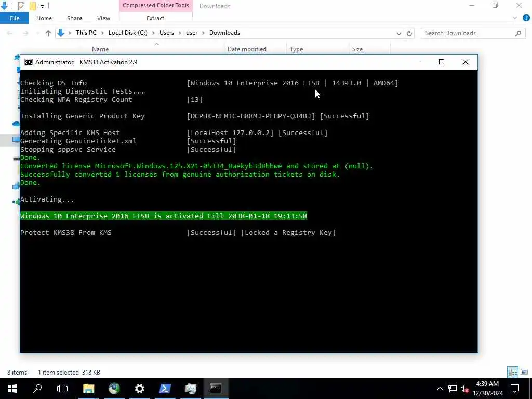532x399 pixels.
Task: Open Task View on the taskbar
Action: pos(62,389)
